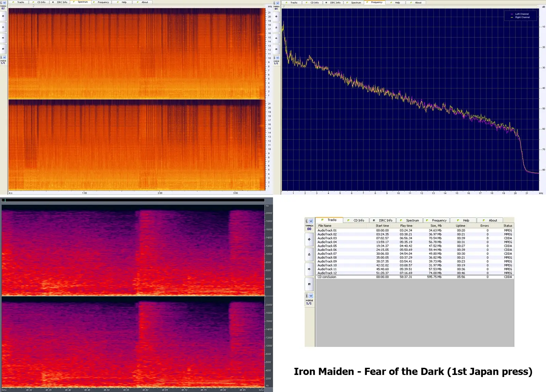Open About tab in the Frequency window
This screenshot has width=546, height=392.
click(x=416, y=2)
